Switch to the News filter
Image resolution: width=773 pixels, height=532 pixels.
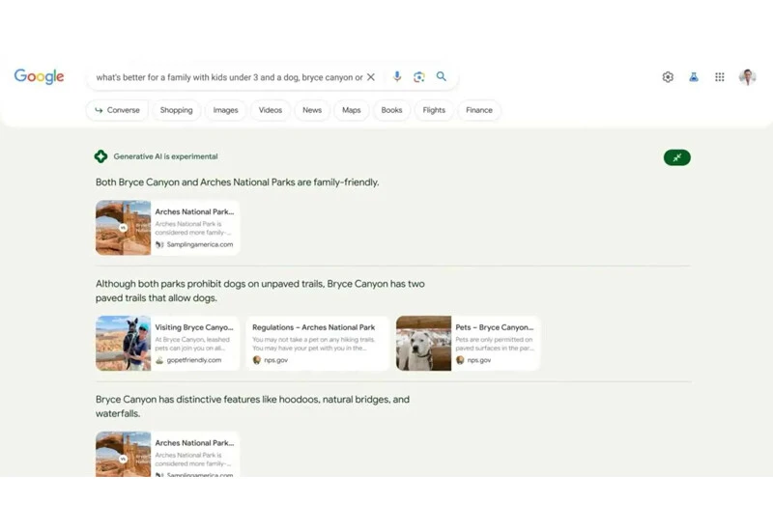tap(311, 110)
